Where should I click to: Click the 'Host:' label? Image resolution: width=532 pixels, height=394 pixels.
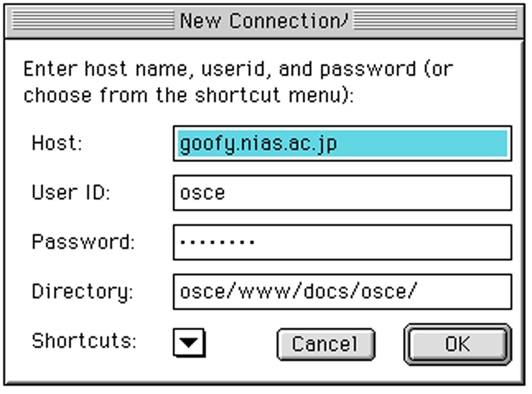tap(57, 143)
